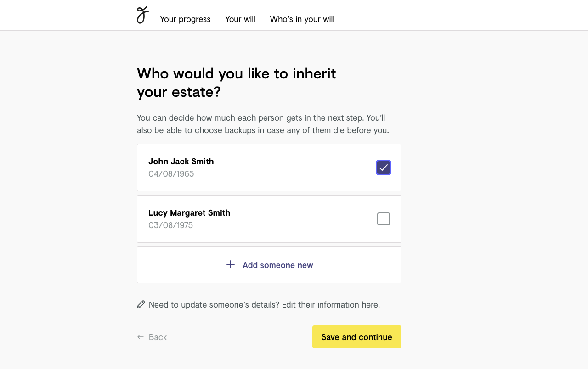Open the Your progress menu item
Screen dimensions: 588x369
pos(185,19)
